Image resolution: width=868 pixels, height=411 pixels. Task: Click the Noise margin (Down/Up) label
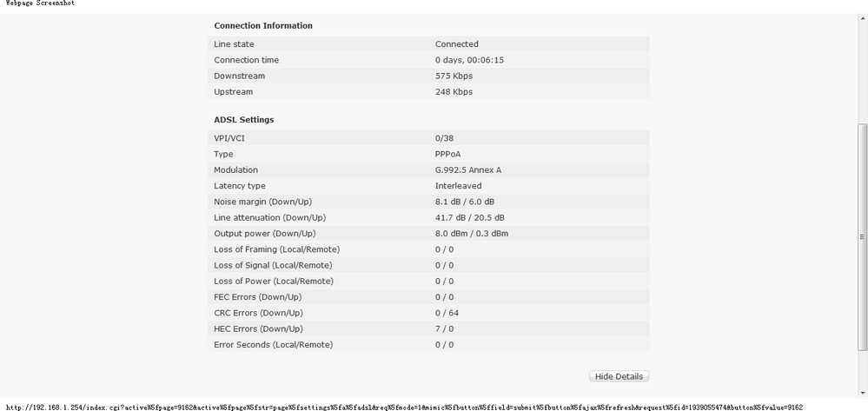[262, 202]
